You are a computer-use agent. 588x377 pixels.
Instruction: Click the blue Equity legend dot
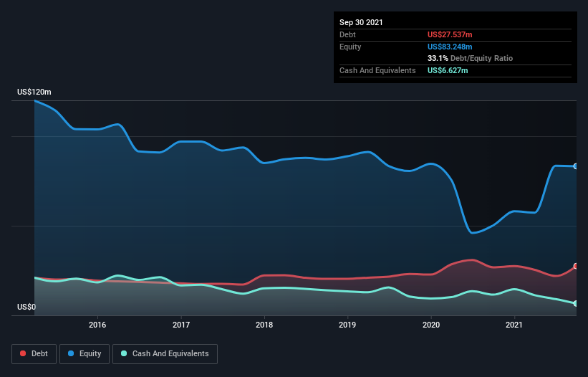tap(71, 353)
